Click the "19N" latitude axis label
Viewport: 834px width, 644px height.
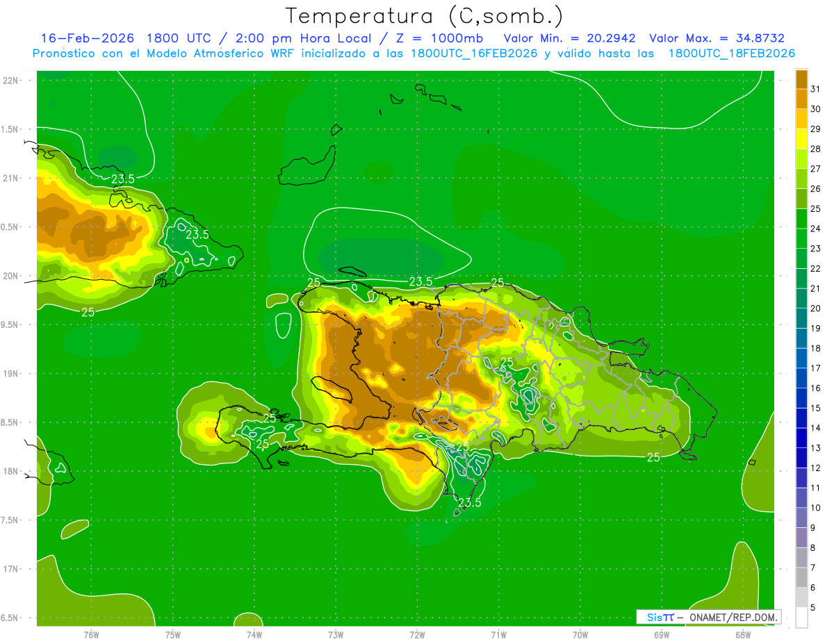tap(10, 374)
